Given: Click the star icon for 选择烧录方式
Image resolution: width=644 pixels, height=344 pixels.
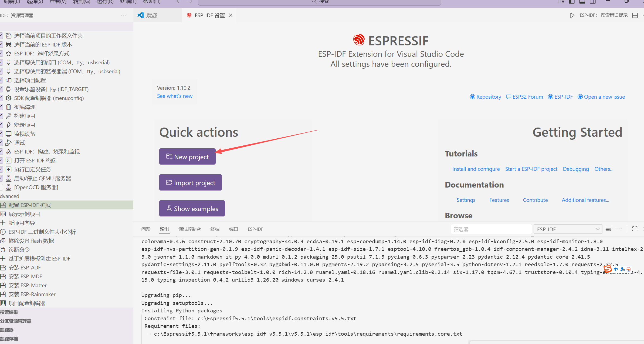Looking at the screenshot, I should coord(9,54).
